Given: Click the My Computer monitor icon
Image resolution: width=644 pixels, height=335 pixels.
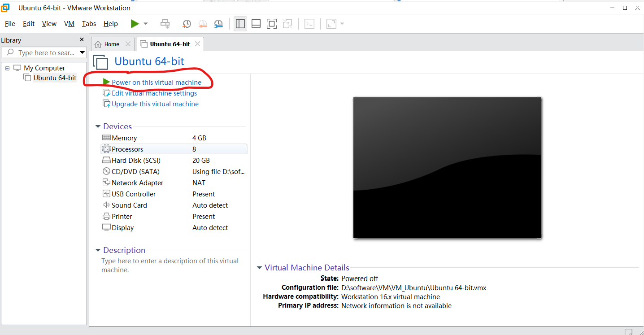Looking at the screenshot, I should click(x=17, y=68).
